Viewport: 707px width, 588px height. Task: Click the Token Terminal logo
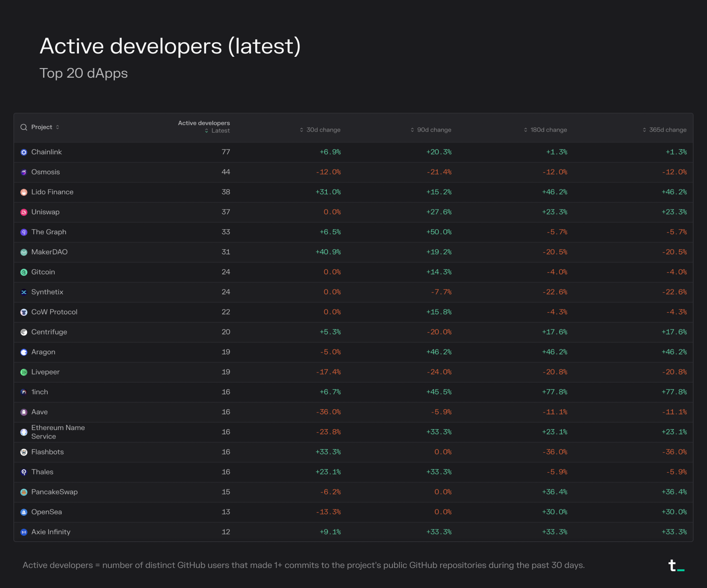coord(676,565)
